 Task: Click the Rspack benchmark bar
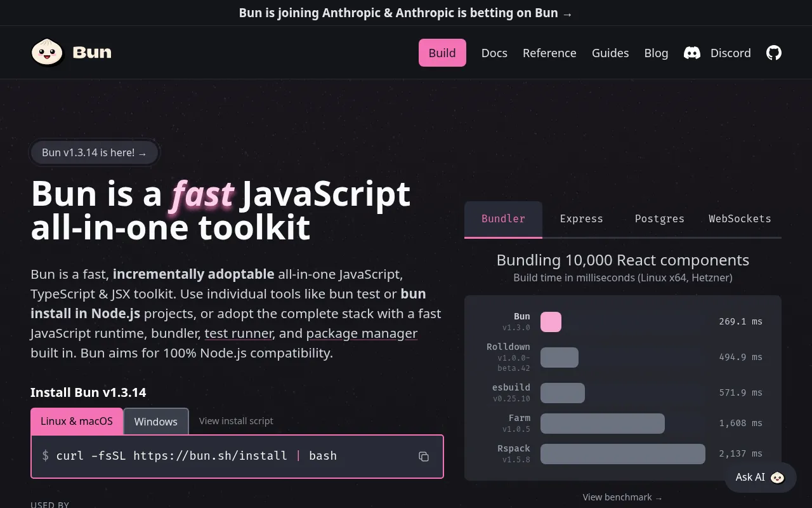pyautogui.click(x=623, y=454)
